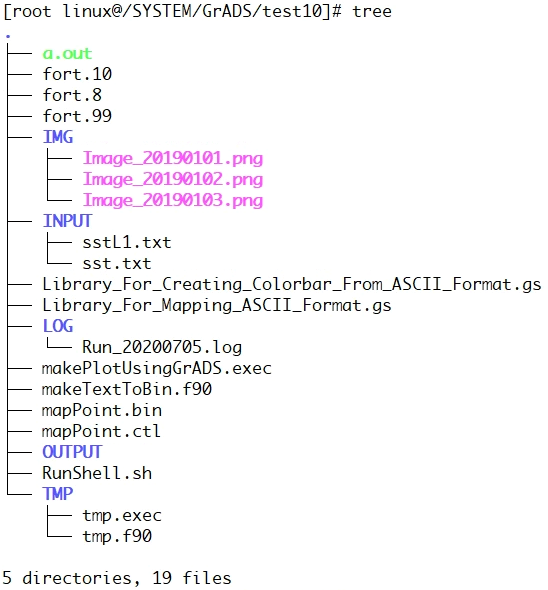Click Library_For_Creating_Colorbar_From_ASCII_Format.gs
Image resolution: width=548 pixels, height=590 pixels.
[292, 285]
